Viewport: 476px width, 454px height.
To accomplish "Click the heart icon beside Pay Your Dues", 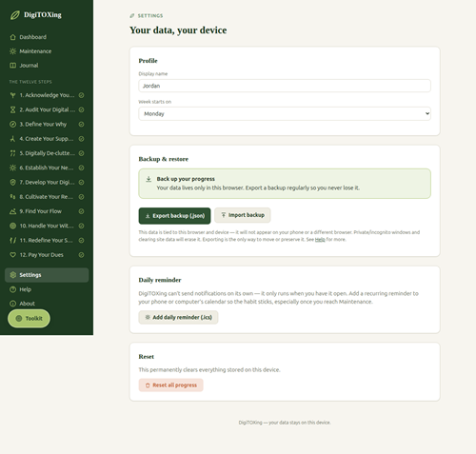I will 12,255.
